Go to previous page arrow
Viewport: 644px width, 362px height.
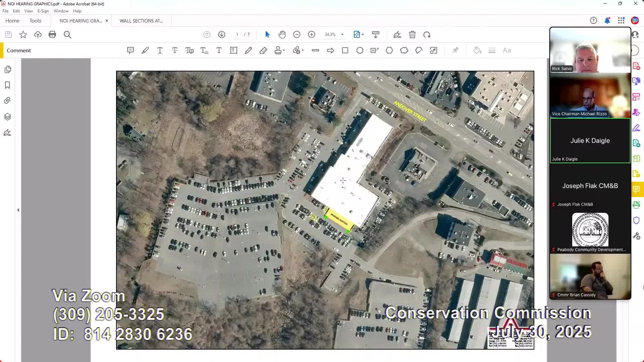[x=207, y=35]
